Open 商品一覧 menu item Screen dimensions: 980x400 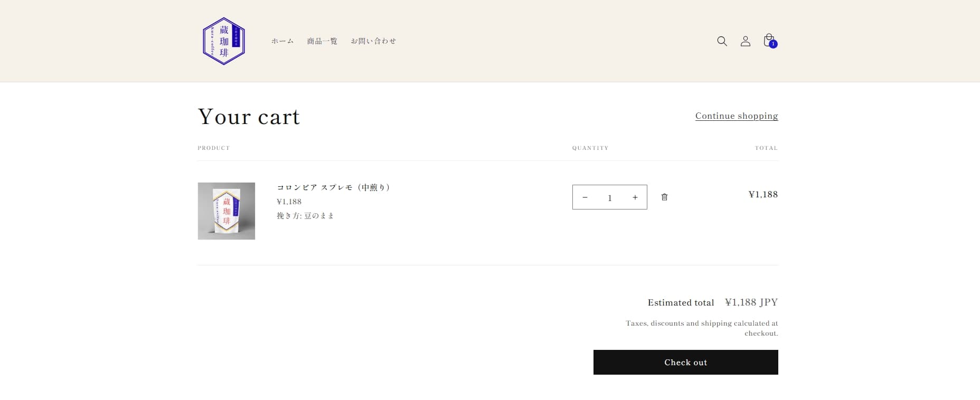pos(322,41)
